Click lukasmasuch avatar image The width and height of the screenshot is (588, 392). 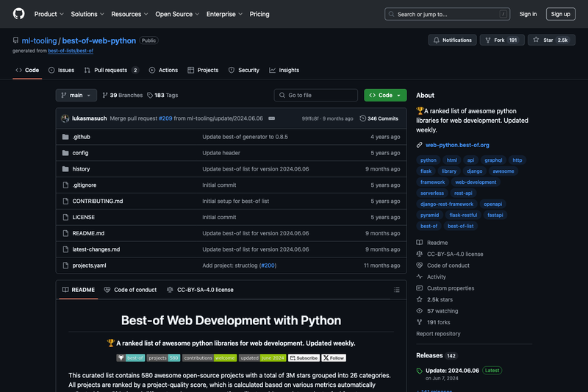[65, 118]
